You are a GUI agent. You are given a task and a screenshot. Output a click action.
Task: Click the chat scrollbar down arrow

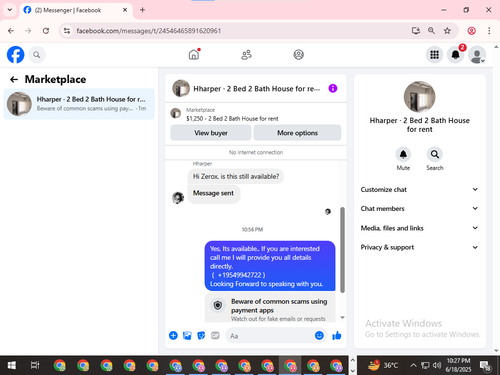coord(342,318)
